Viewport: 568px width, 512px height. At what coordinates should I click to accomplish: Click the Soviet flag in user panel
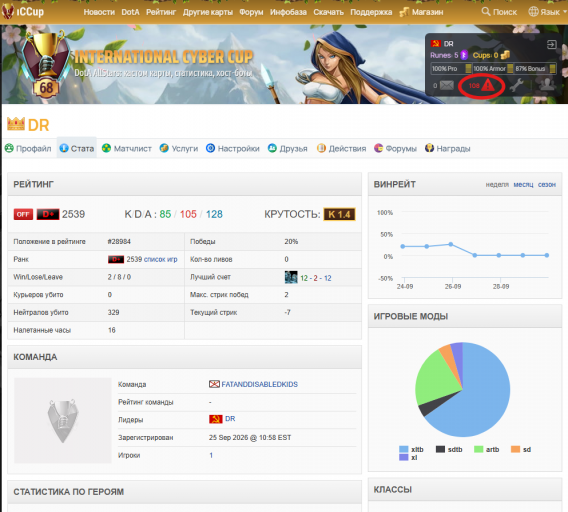point(435,44)
